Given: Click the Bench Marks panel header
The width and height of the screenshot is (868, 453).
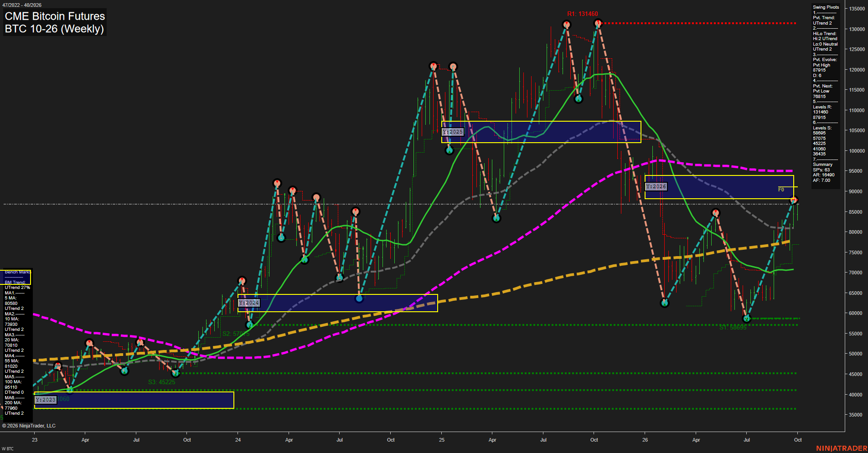Looking at the screenshot, I should coord(18,272).
